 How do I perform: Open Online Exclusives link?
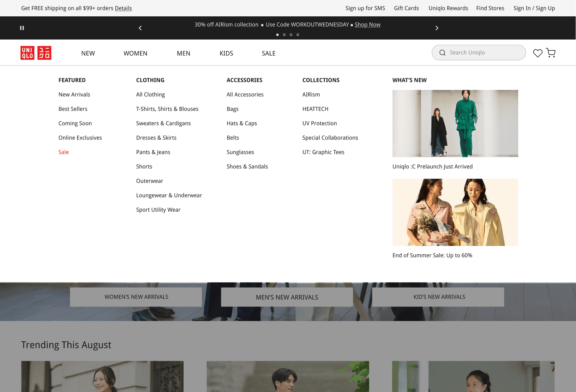coord(80,138)
